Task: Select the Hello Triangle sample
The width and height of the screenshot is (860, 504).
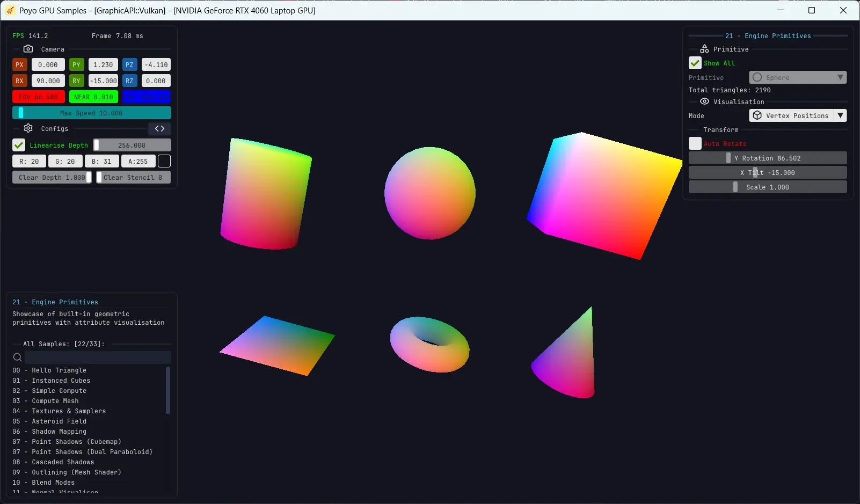Action: click(59, 370)
